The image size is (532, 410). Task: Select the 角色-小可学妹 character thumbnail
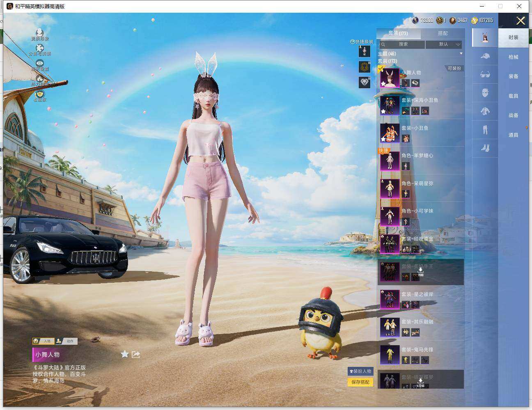(x=390, y=216)
